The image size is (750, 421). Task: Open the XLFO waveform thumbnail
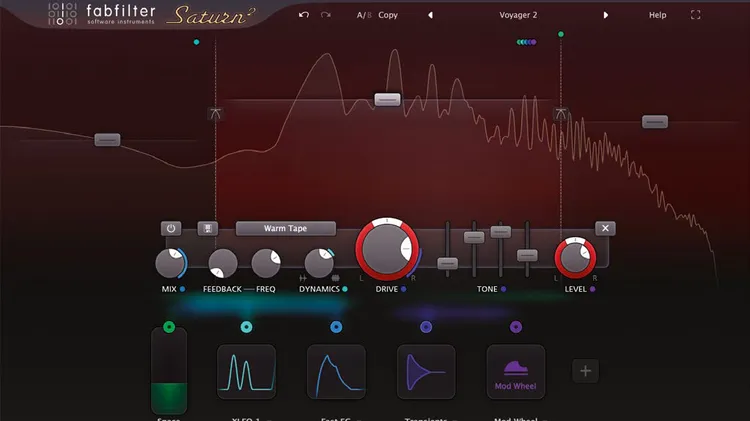(246, 372)
